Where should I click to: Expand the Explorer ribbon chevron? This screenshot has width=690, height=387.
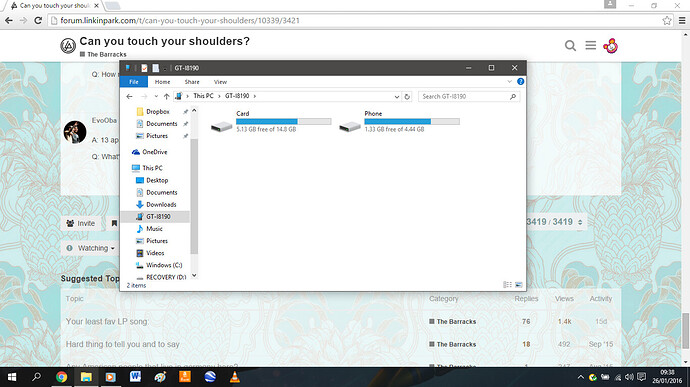point(509,81)
